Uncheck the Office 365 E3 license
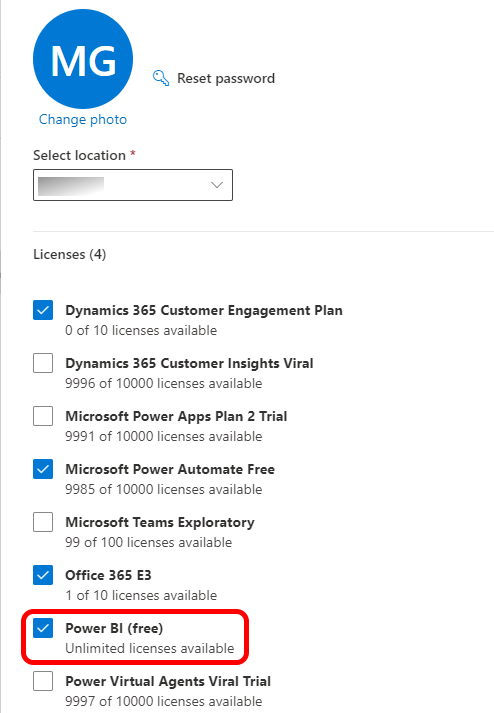494x713 pixels. [43, 575]
